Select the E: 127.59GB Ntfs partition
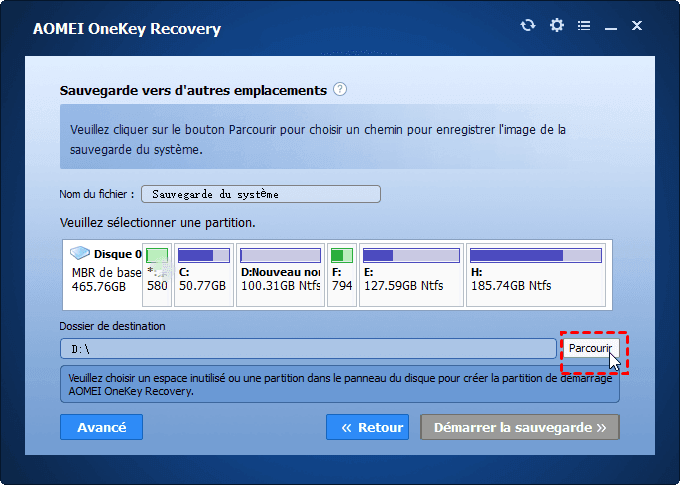Viewport: 680px width, 485px height. pyautogui.click(x=411, y=275)
